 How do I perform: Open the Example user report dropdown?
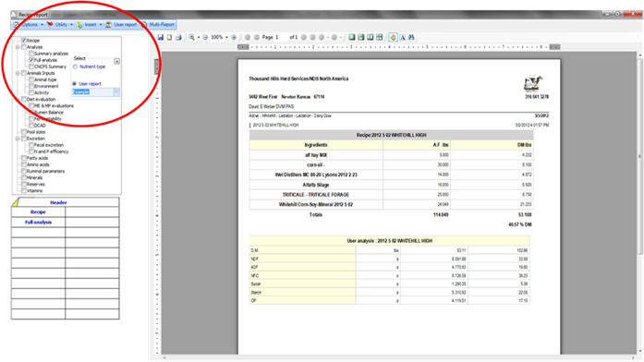(x=116, y=92)
